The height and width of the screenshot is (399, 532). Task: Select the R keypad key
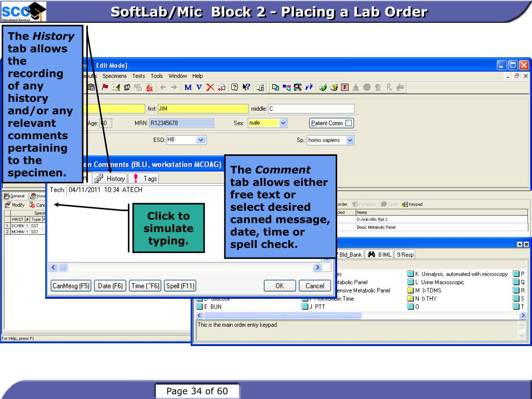pyautogui.click(x=519, y=290)
